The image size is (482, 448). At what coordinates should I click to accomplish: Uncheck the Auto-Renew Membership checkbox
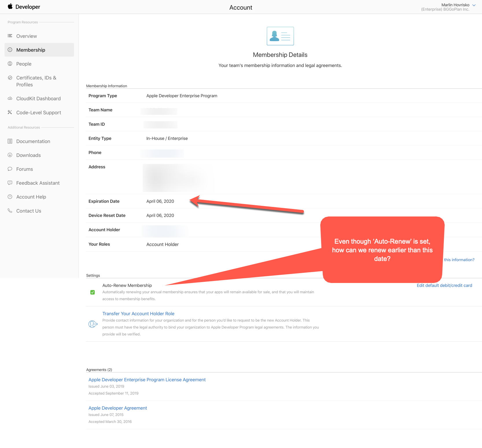coord(93,292)
